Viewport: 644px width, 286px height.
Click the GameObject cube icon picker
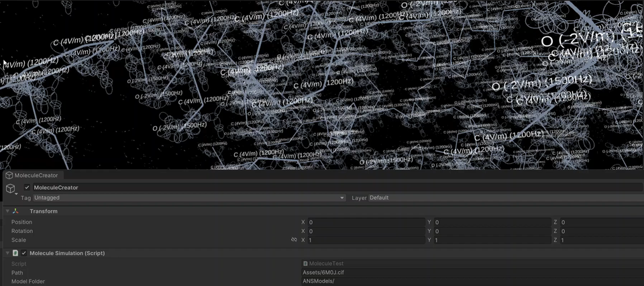(10, 189)
